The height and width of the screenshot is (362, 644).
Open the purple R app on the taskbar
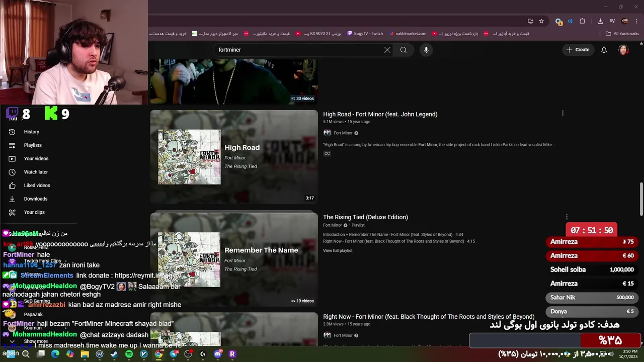point(232,354)
